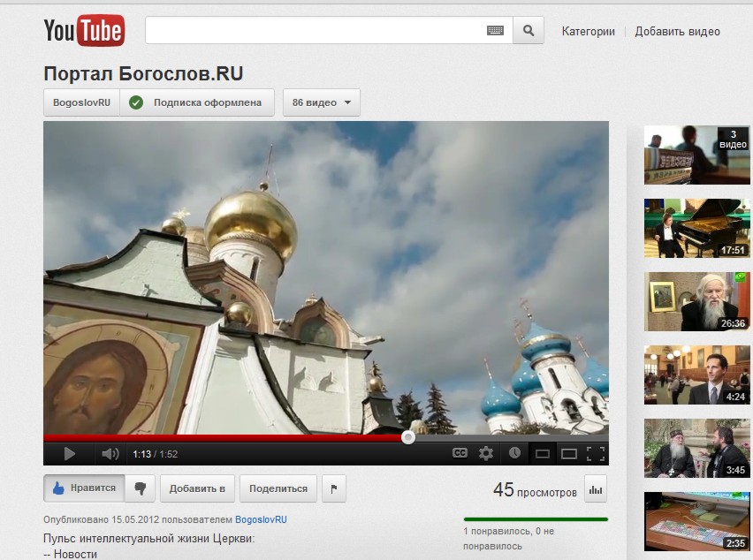The height and width of the screenshot is (560, 753).
Task: Mute the video volume
Action: [x=110, y=454]
